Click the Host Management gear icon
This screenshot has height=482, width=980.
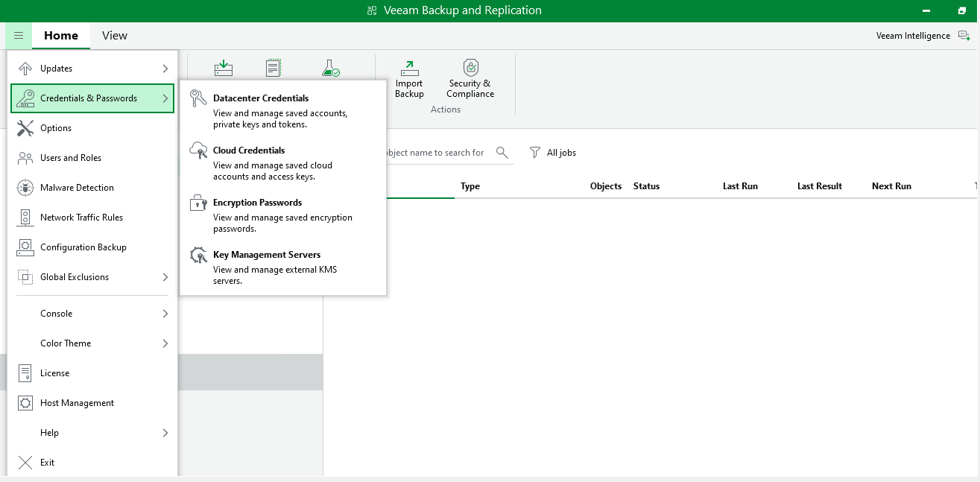click(25, 403)
